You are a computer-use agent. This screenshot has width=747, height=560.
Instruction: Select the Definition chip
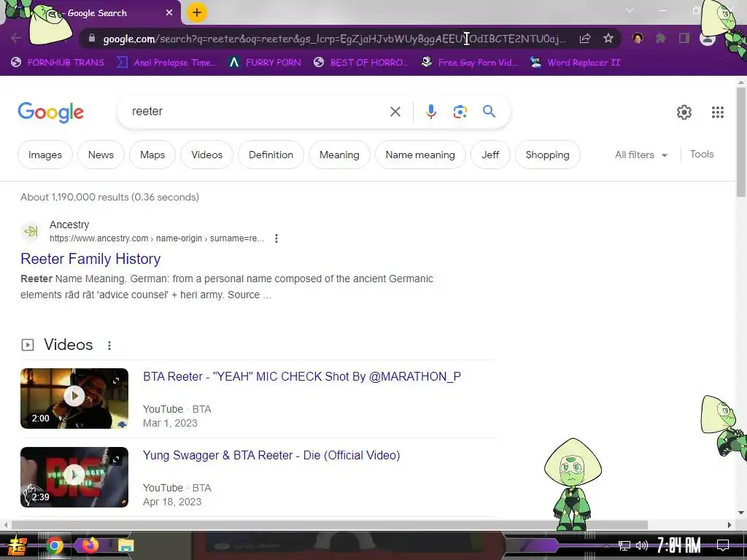[271, 155]
